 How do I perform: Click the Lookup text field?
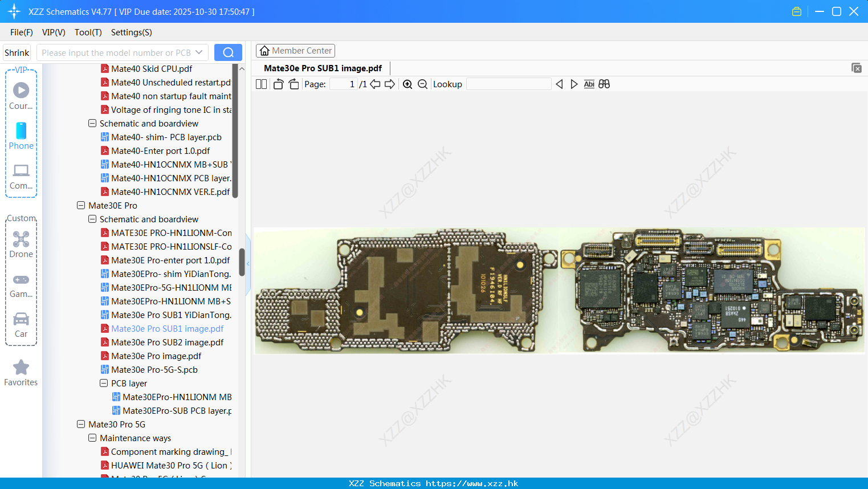(509, 84)
